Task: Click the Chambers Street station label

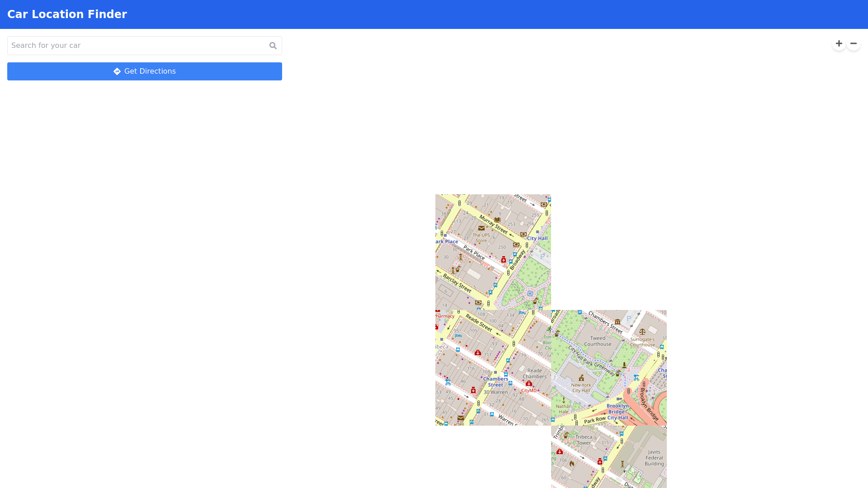Action: click(x=495, y=382)
